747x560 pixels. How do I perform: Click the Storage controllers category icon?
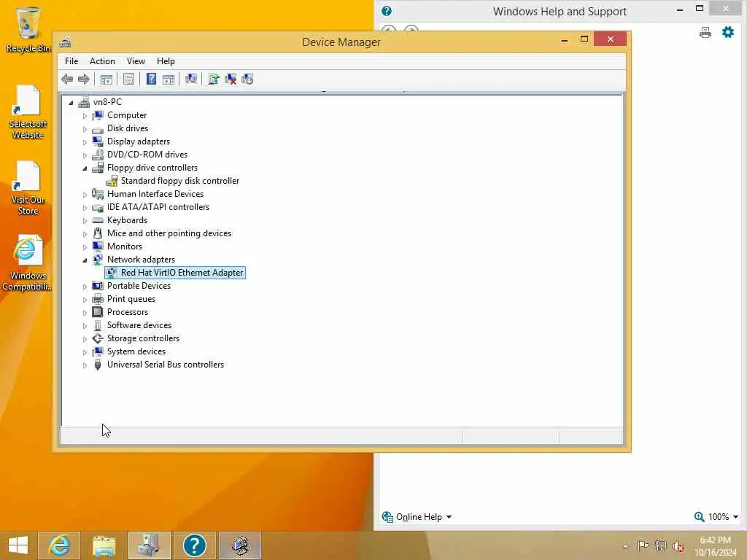pyautogui.click(x=98, y=338)
